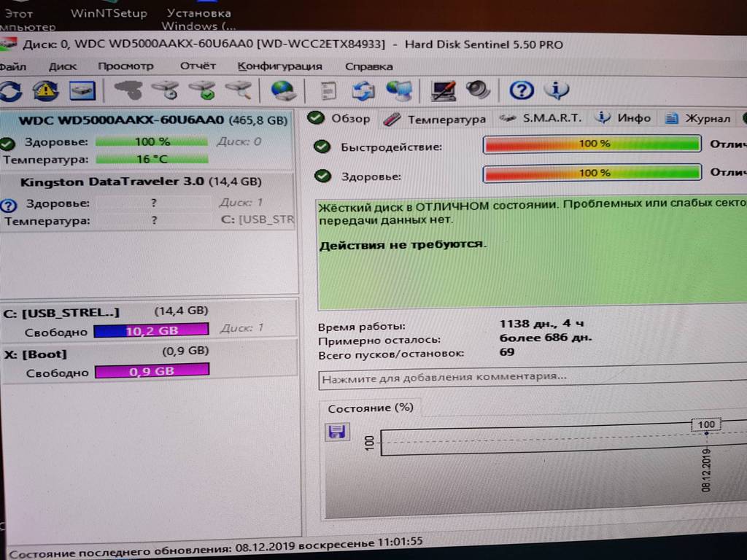Click the comment field Нажмите для добавления комментария

pos(533,378)
